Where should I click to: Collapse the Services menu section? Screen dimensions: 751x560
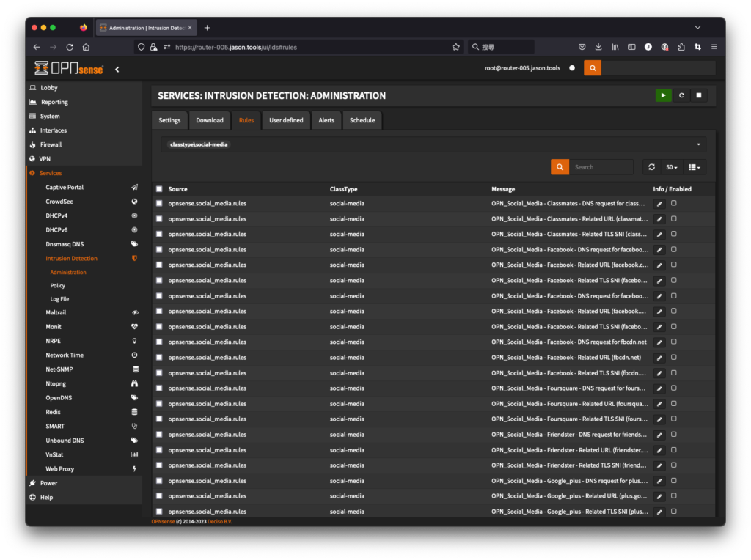[x=51, y=173]
